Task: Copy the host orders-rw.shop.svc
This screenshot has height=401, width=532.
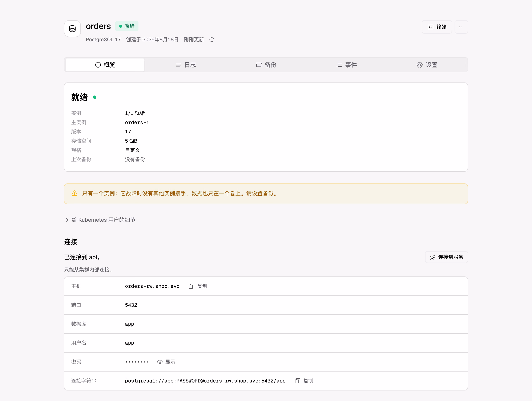Action: click(x=198, y=286)
